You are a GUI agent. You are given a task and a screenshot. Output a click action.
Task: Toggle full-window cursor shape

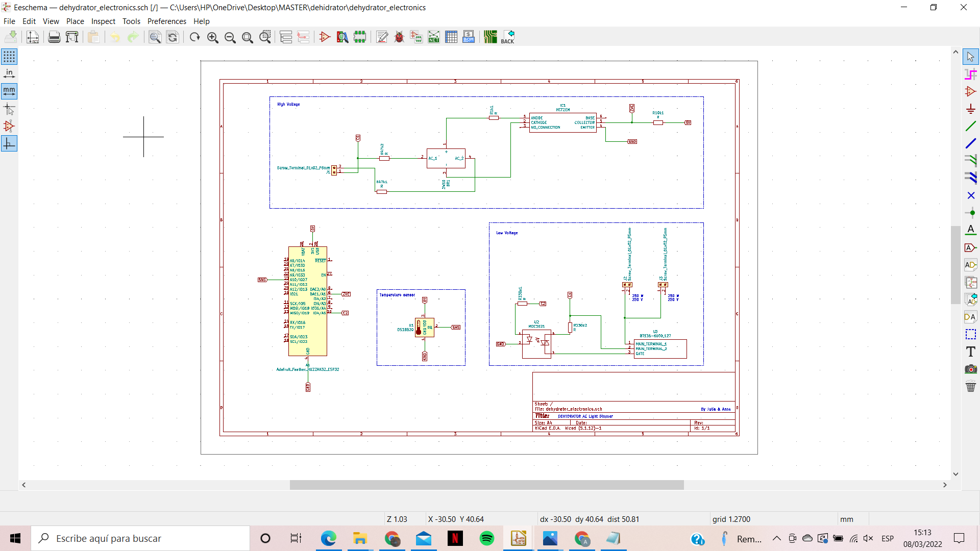[x=9, y=109]
